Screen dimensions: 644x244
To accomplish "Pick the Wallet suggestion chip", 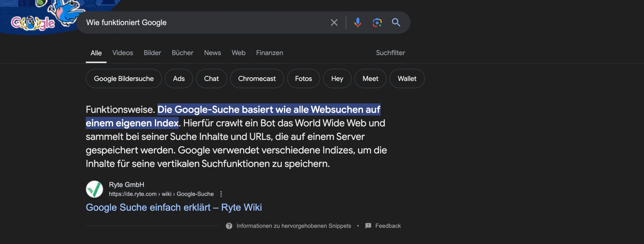I will pyautogui.click(x=407, y=79).
